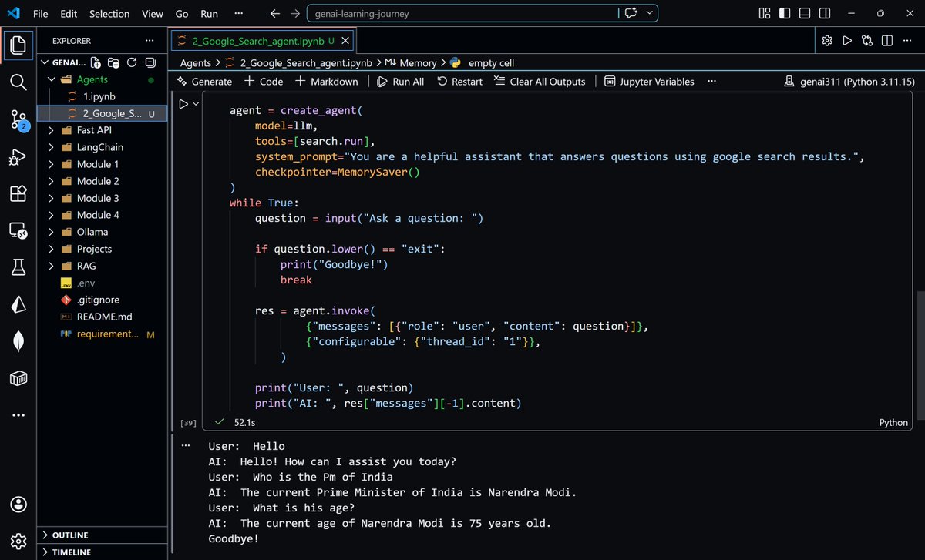The height and width of the screenshot is (560, 925).
Task: Open the Accounts menu
Action: (x=18, y=505)
